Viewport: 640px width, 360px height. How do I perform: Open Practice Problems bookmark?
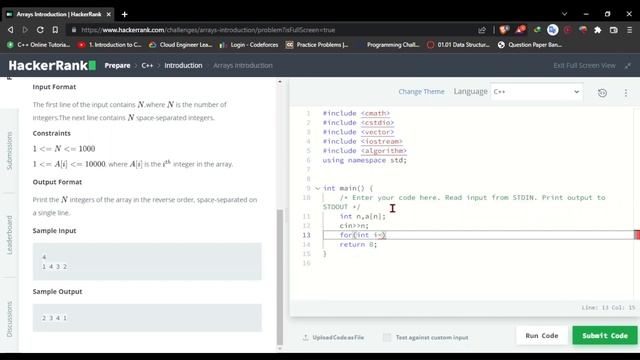(x=317, y=45)
